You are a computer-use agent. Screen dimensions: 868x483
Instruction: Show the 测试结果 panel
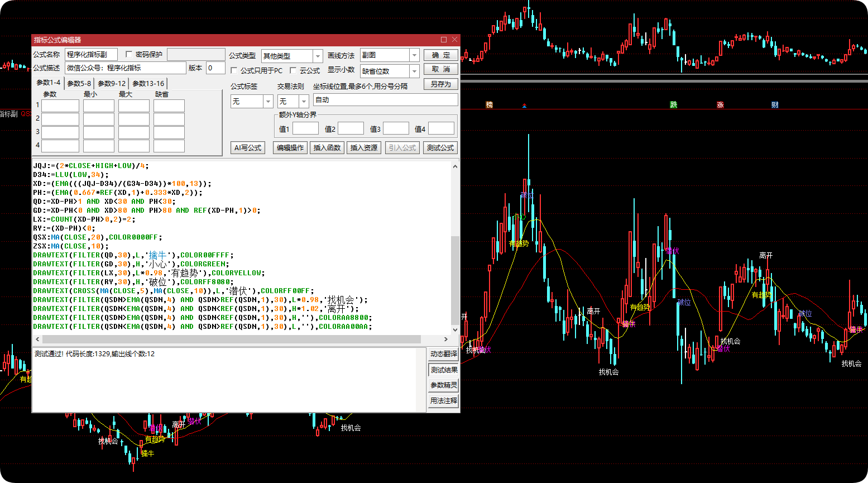(444, 370)
